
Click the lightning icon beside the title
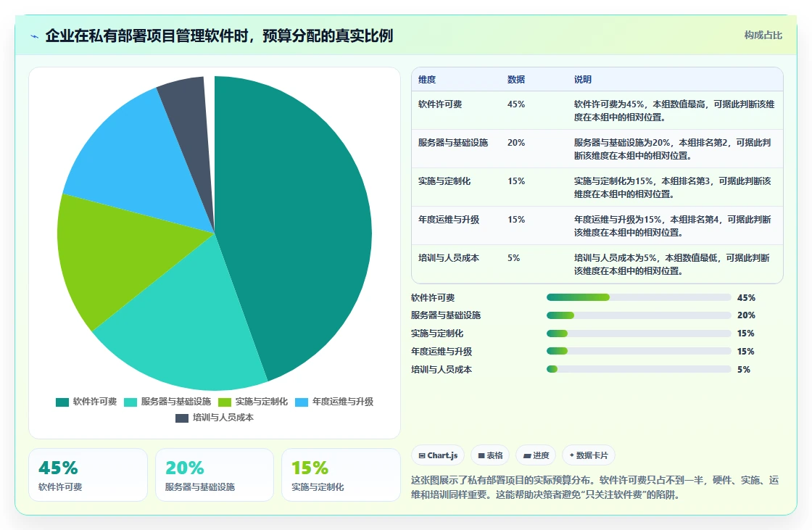pyautogui.click(x=35, y=36)
